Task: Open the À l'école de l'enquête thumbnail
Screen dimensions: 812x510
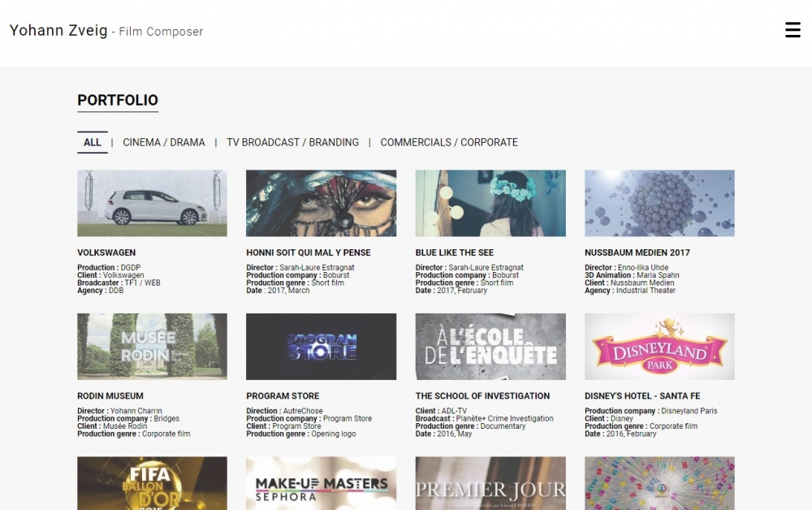Action: 490,347
